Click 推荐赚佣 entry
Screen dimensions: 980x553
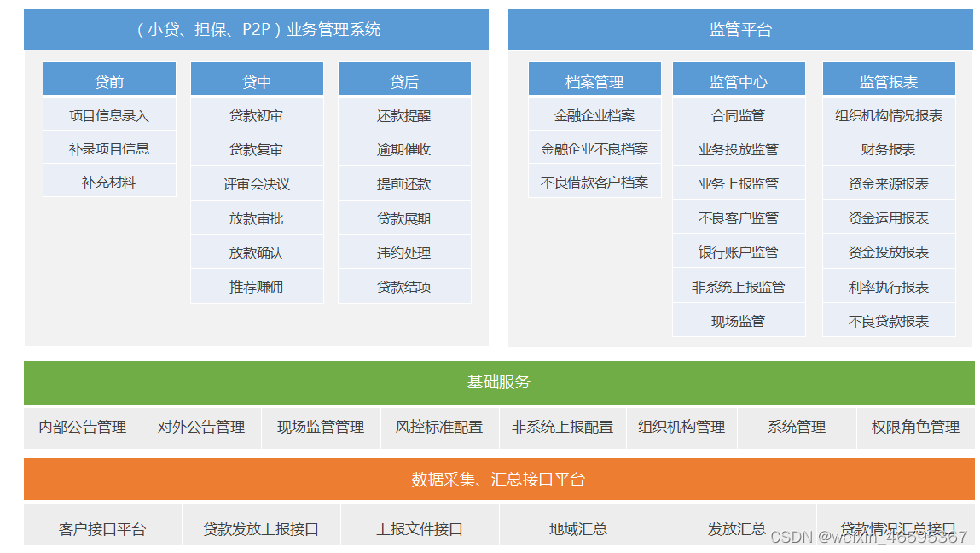[257, 287]
